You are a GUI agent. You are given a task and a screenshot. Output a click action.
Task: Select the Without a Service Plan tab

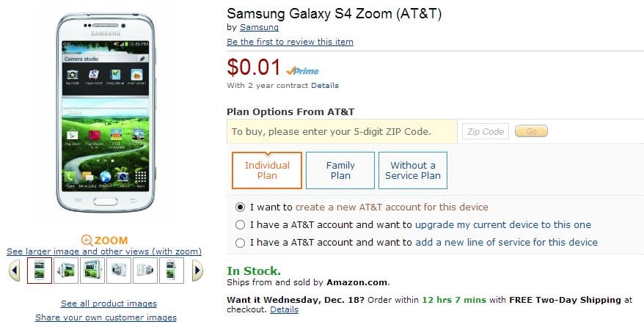(x=413, y=171)
